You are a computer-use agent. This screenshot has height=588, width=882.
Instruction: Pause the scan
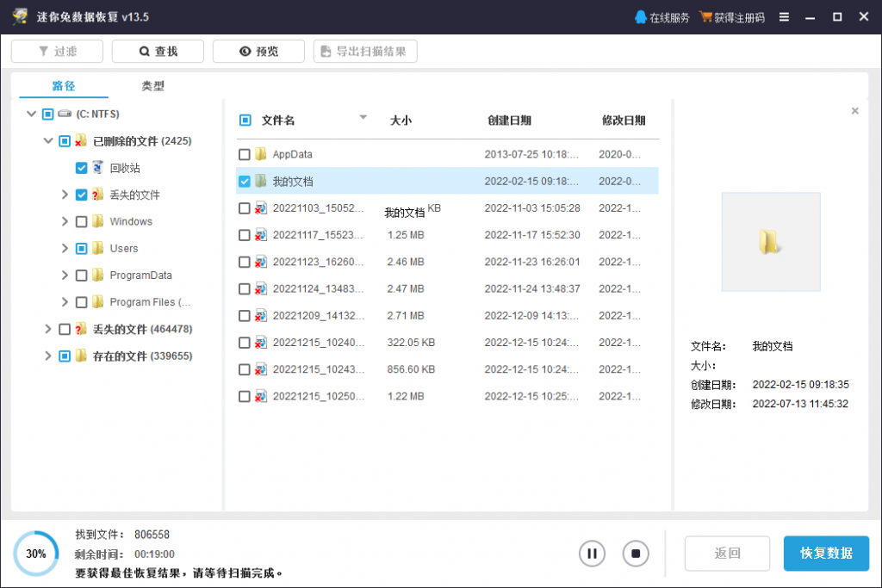click(x=592, y=554)
